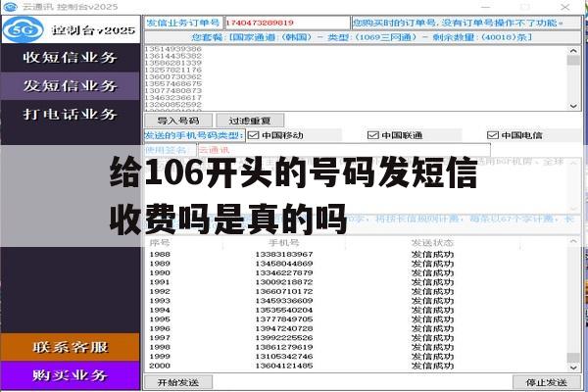Select phone number 13105342746
This screenshot has width=588, height=392.
284,357
